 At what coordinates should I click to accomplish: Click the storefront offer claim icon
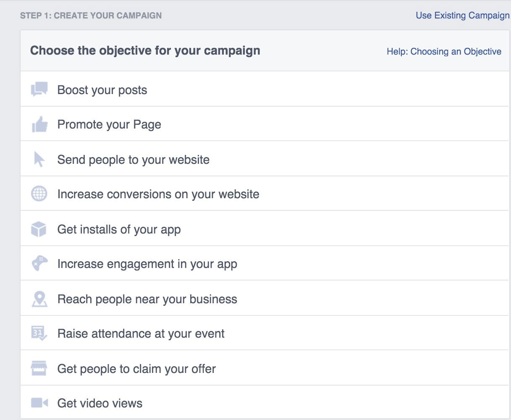pos(39,368)
